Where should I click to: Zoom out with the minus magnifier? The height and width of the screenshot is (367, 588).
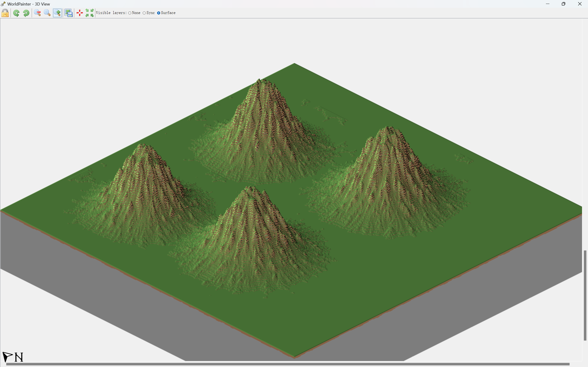37,13
